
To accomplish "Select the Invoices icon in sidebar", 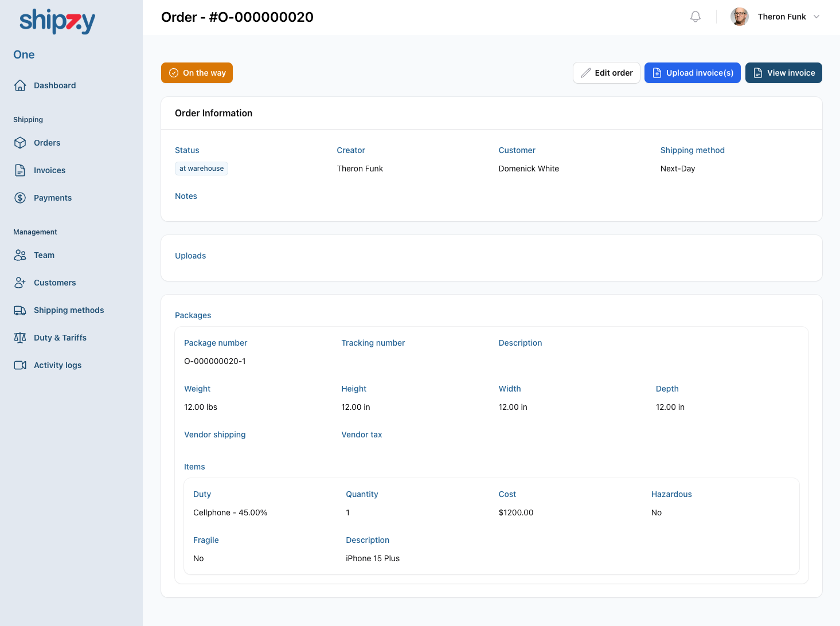I will (x=20, y=170).
